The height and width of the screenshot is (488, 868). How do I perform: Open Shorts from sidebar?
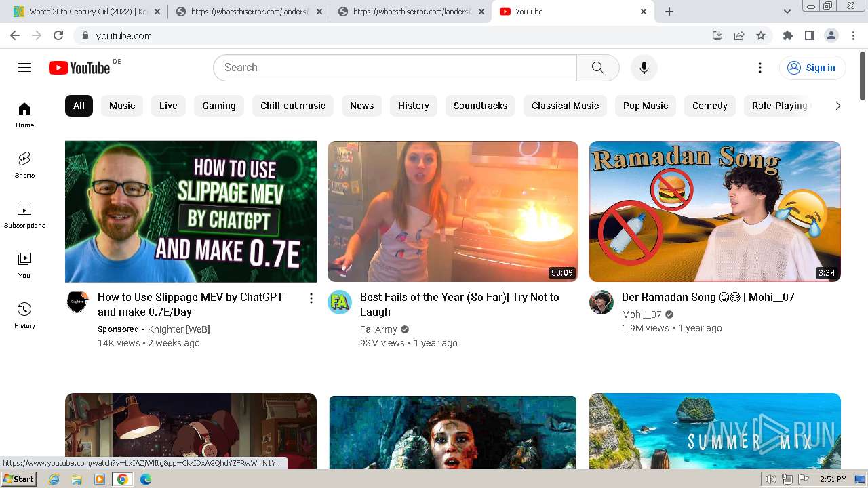click(x=24, y=165)
